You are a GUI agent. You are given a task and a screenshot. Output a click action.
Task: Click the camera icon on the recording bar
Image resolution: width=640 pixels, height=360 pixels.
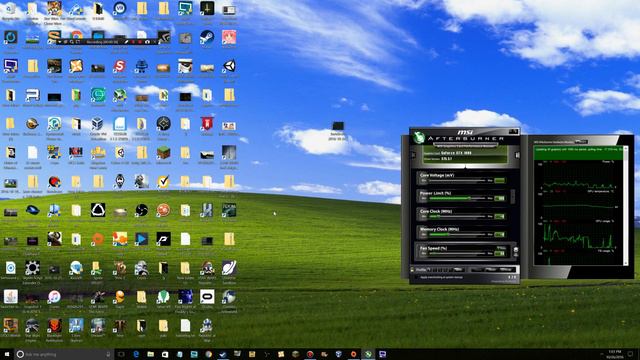tap(147, 42)
